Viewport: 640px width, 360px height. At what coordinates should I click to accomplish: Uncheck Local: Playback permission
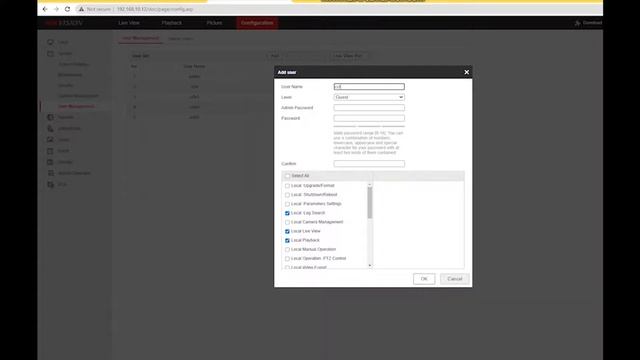coord(287,240)
